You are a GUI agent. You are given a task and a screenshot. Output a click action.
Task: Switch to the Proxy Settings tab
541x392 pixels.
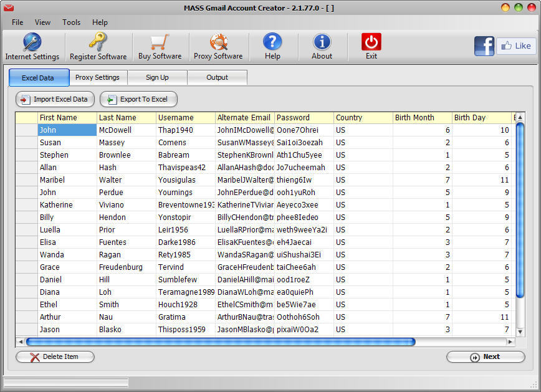(x=98, y=77)
